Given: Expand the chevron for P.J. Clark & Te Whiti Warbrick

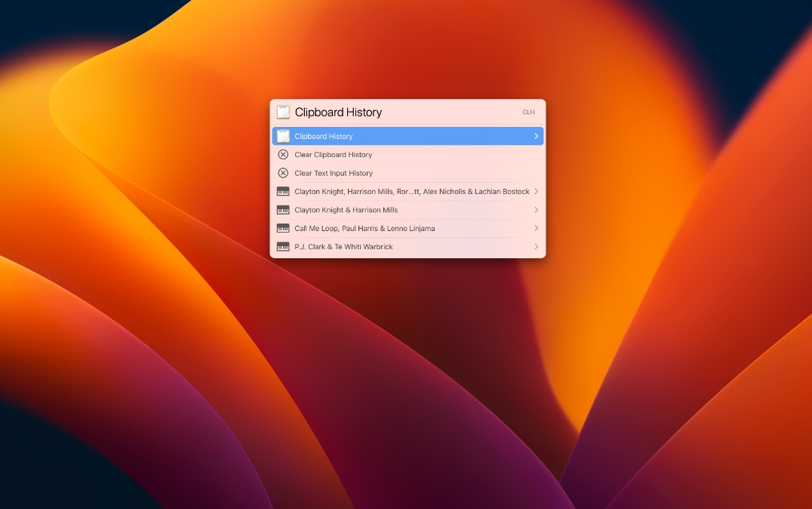Looking at the screenshot, I should 536,247.
